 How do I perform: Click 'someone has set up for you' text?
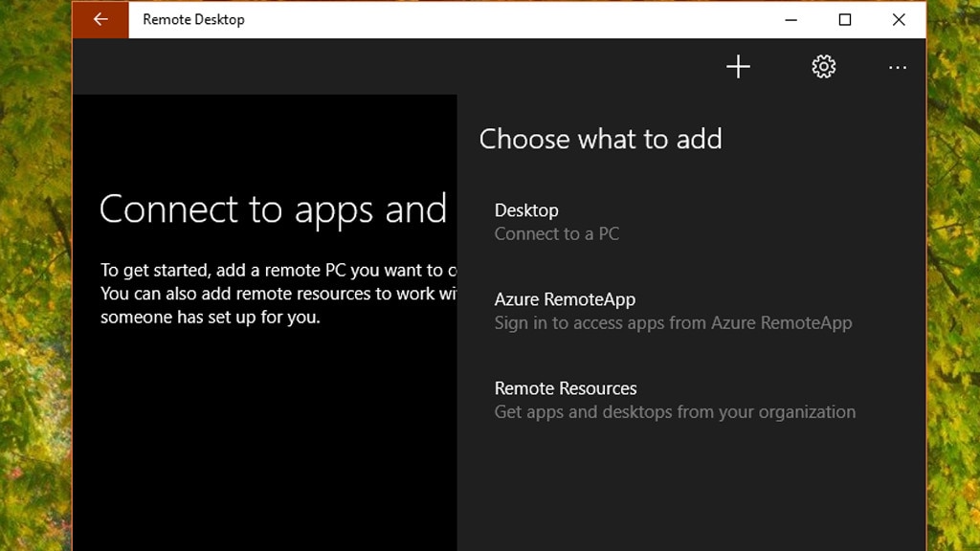[x=210, y=318]
